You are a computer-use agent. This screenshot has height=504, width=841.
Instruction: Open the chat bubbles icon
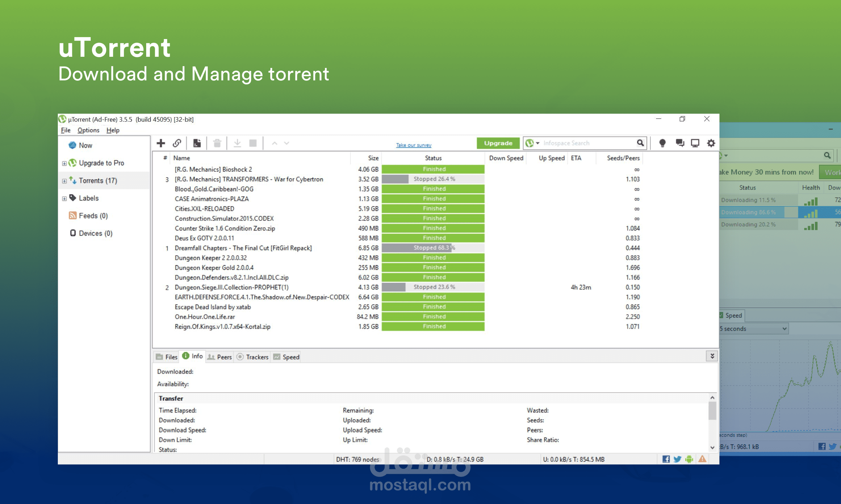pos(679,143)
